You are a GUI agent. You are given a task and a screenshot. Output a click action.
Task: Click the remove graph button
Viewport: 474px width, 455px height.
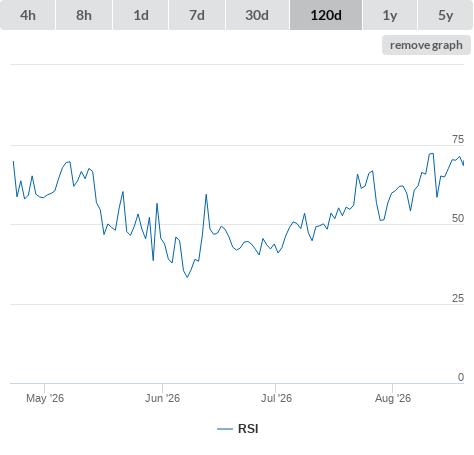point(426,45)
